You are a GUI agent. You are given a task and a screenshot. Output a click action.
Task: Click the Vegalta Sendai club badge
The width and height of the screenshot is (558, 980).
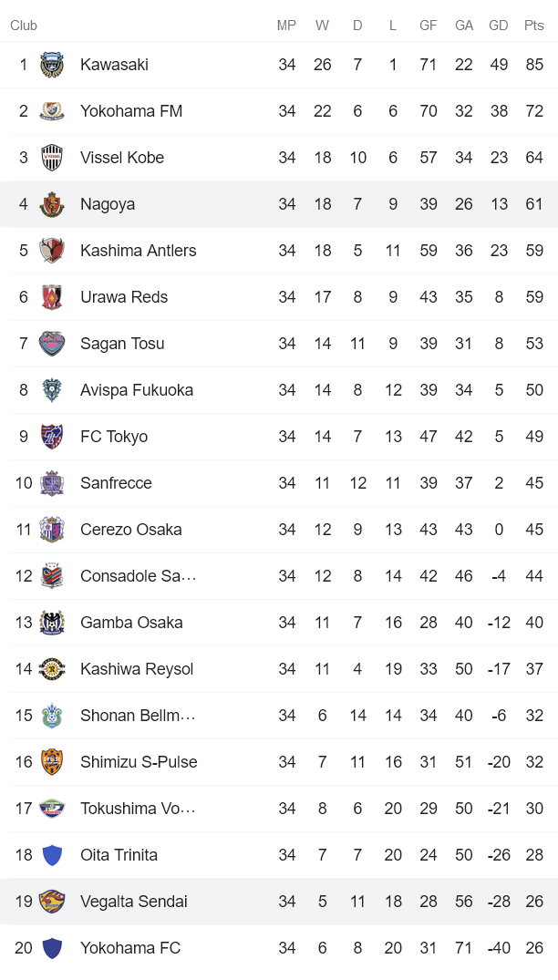52,902
